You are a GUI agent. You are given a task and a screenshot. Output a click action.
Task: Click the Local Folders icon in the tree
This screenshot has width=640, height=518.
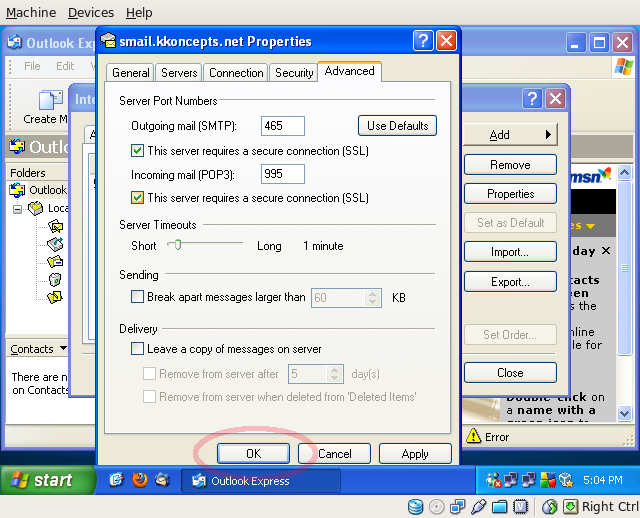tap(36, 208)
